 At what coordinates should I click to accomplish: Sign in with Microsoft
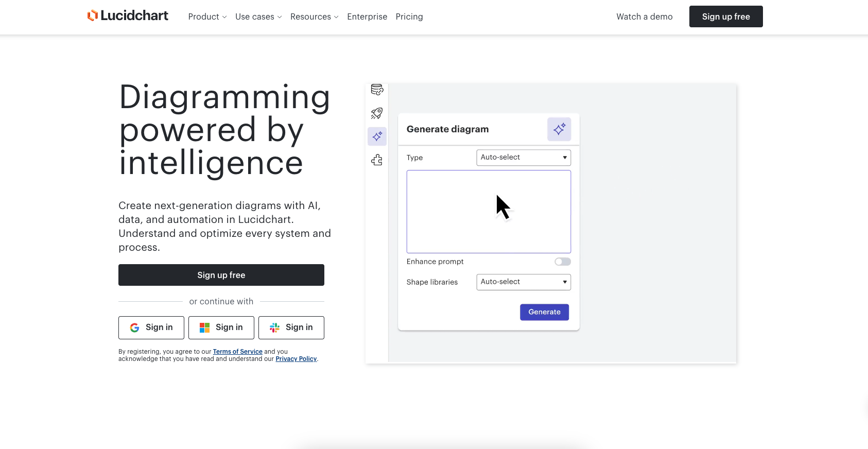pyautogui.click(x=221, y=327)
